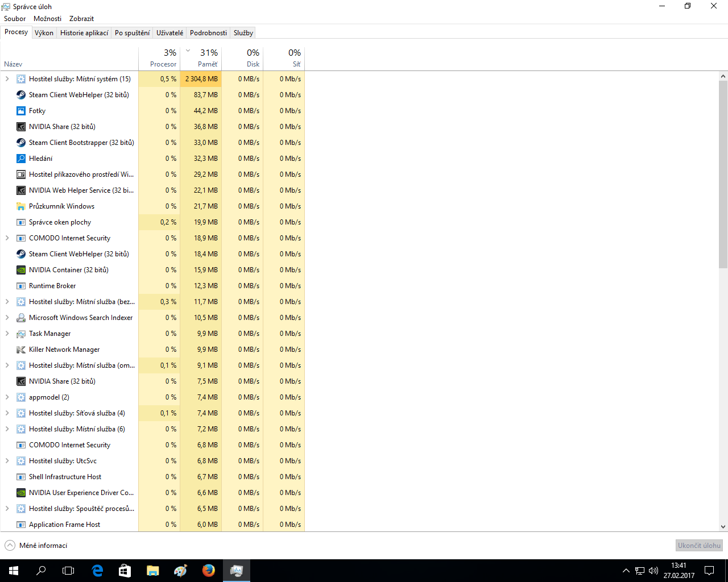Expand Hostitel služby: UtcSvc group
The width and height of the screenshot is (728, 582).
[7, 461]
